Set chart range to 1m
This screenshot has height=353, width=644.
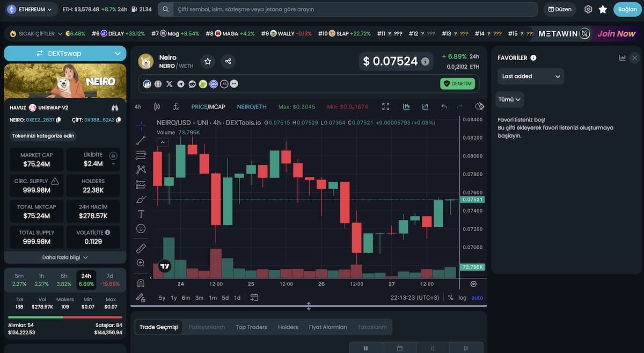pos(213,298)
